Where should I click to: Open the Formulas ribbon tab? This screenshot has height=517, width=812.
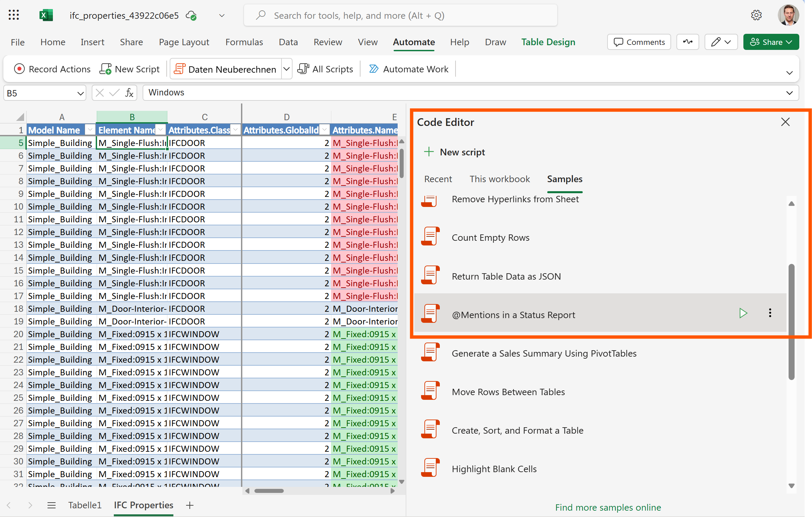[244, 42]
